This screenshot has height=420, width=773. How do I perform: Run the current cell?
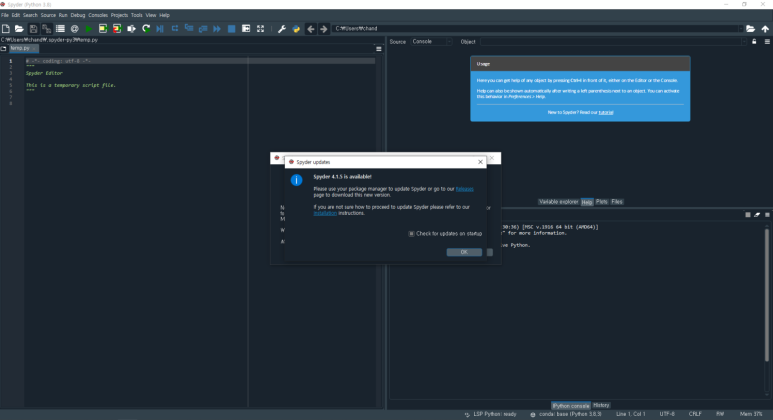pos(103,29)
